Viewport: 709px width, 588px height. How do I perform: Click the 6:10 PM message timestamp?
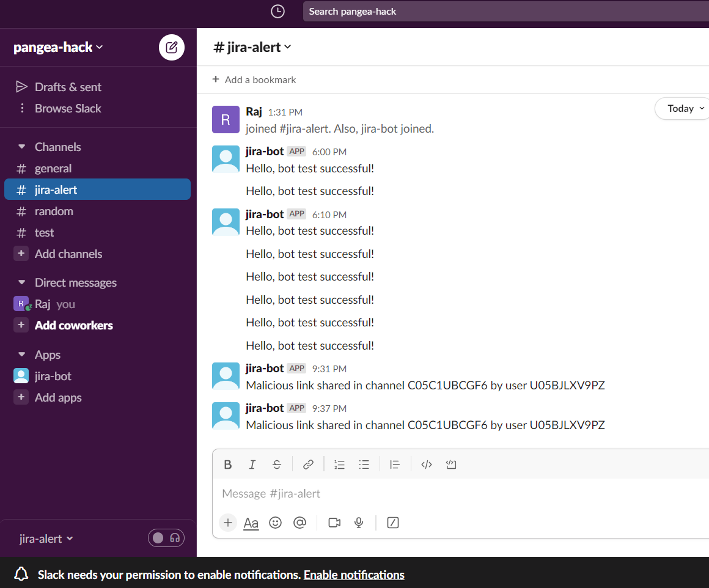pyautogui.click(x=329, y=215)
